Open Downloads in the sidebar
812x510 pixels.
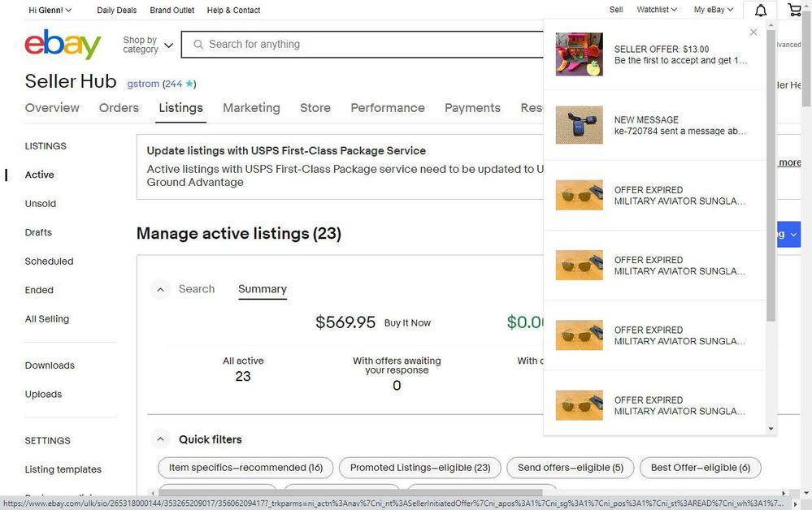[x=50, y=365]
